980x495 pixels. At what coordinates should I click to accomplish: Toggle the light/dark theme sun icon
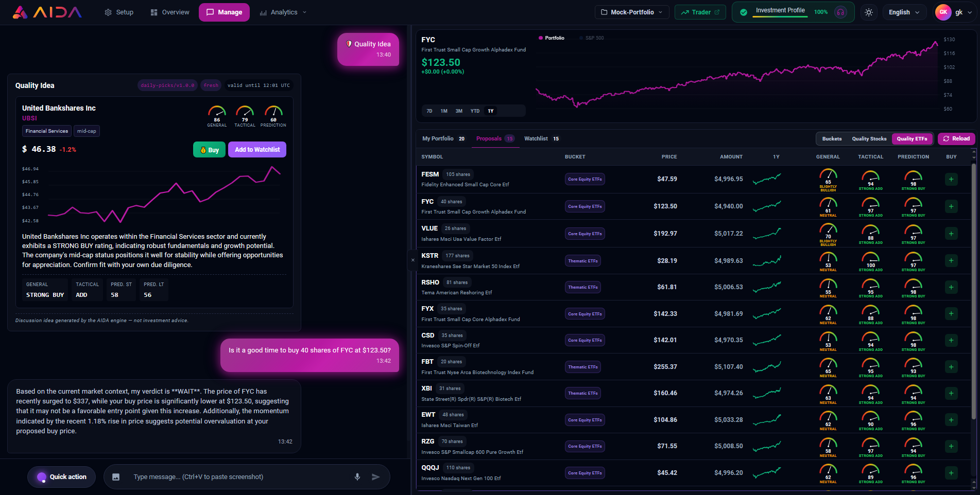869,12
